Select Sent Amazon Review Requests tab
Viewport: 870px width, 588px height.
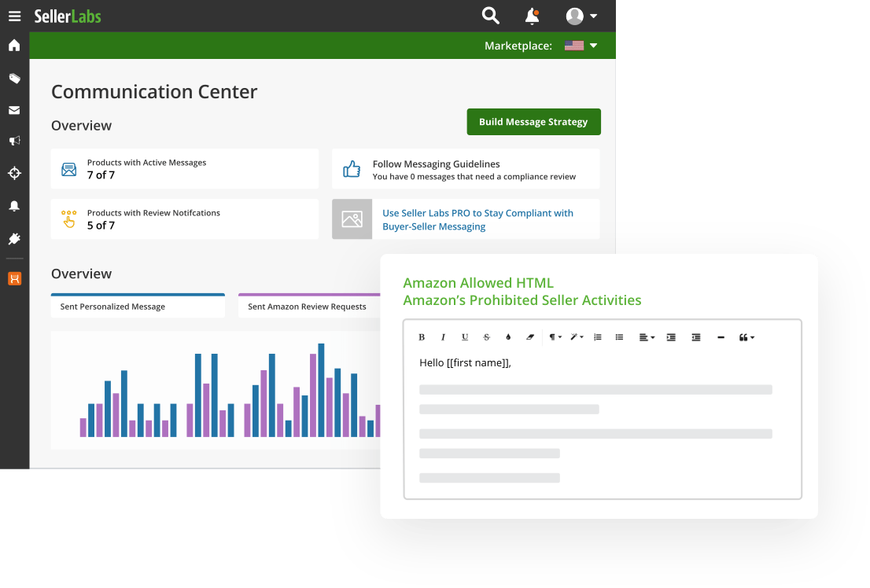(310, 306)
